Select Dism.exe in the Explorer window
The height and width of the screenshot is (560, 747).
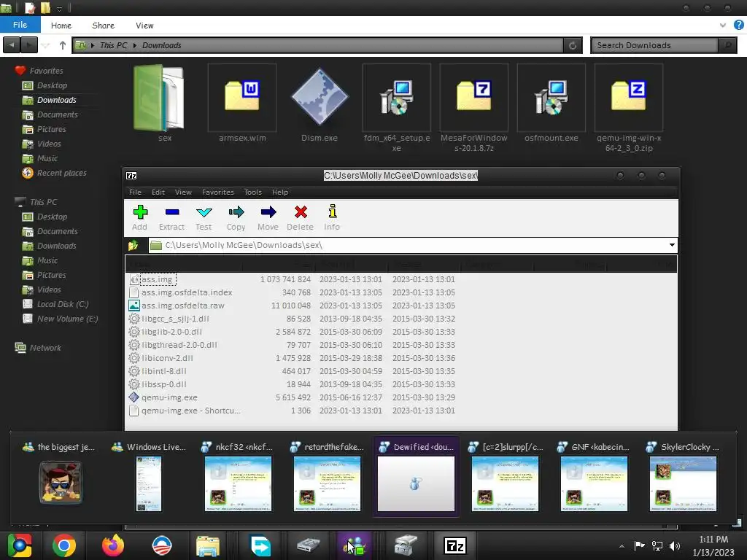click(x=320, y=103)
